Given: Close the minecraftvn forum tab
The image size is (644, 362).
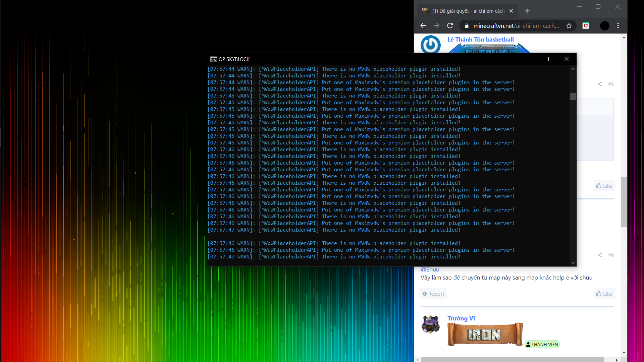Looking at the screenshot, I should [511, 11].
